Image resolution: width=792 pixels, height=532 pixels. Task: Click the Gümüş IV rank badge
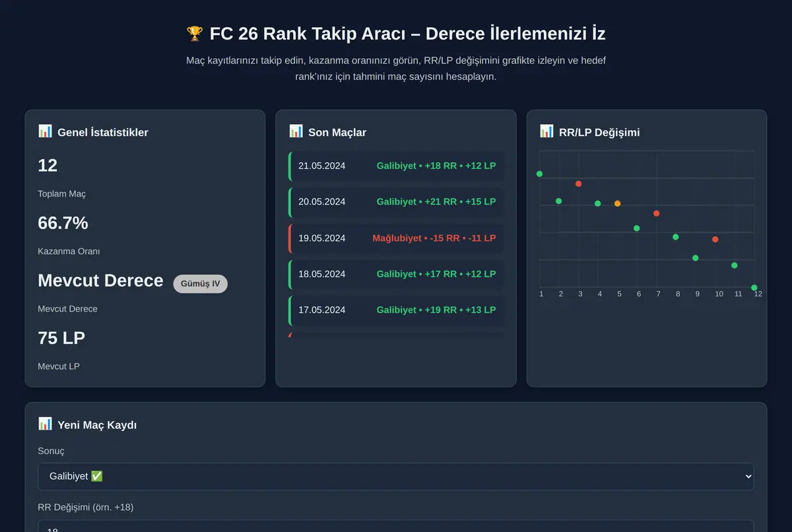pyautogui.click(x=200, y=284)
